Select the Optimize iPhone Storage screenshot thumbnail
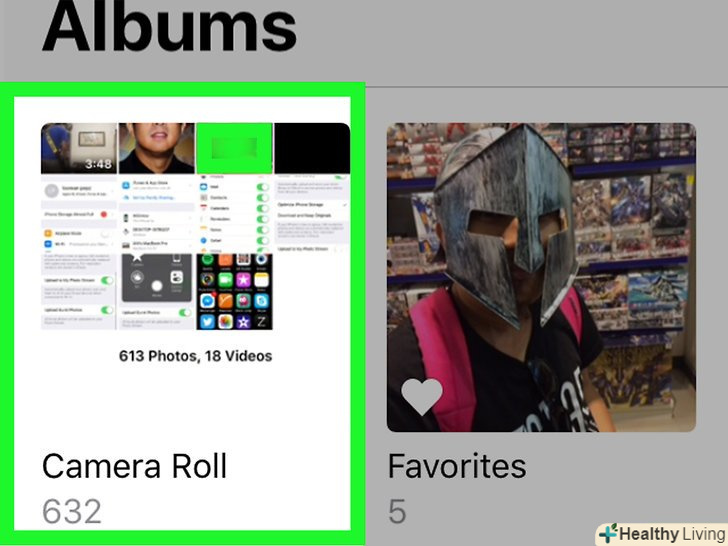This screenshot has width=728, height=546. pyautogui.click(x=312, y=214)
